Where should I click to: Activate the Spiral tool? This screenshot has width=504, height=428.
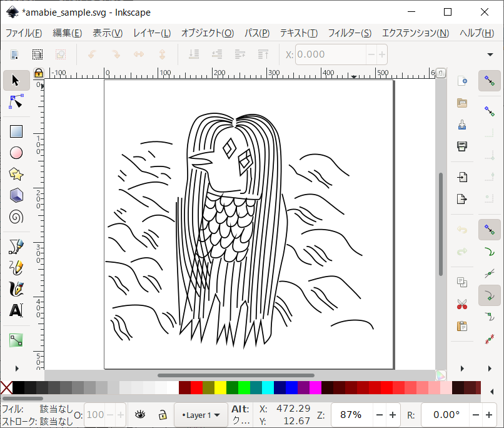coord(16,217)
